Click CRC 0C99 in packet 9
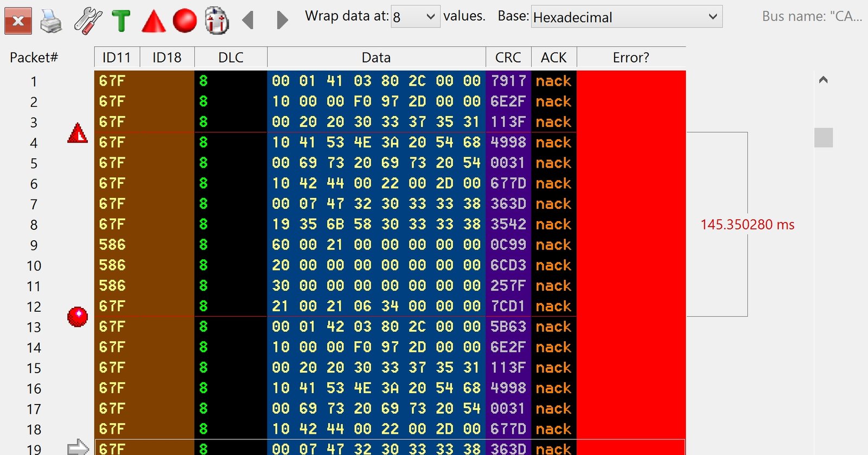Image resolution: width=868 pixels, height=455 pixels. coord(508,245)
